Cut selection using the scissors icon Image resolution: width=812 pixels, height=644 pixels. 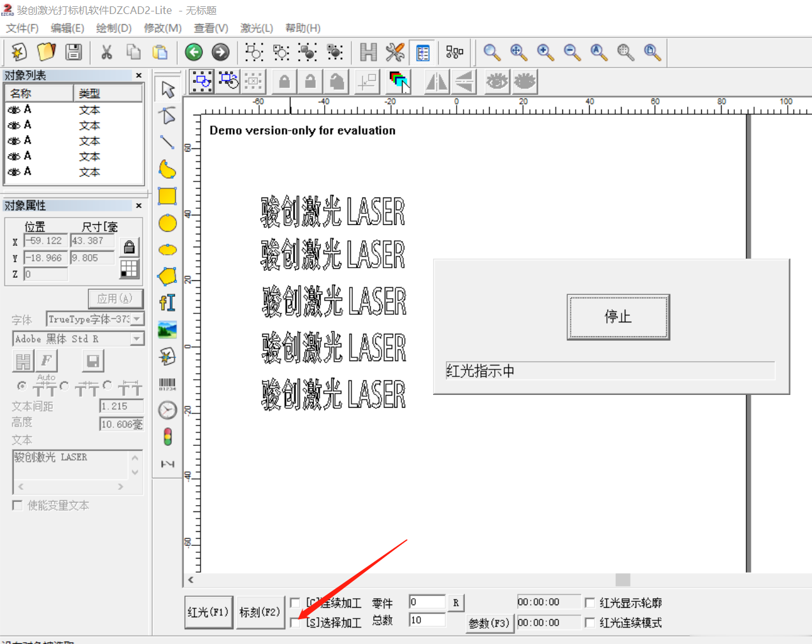click(106, 52)
